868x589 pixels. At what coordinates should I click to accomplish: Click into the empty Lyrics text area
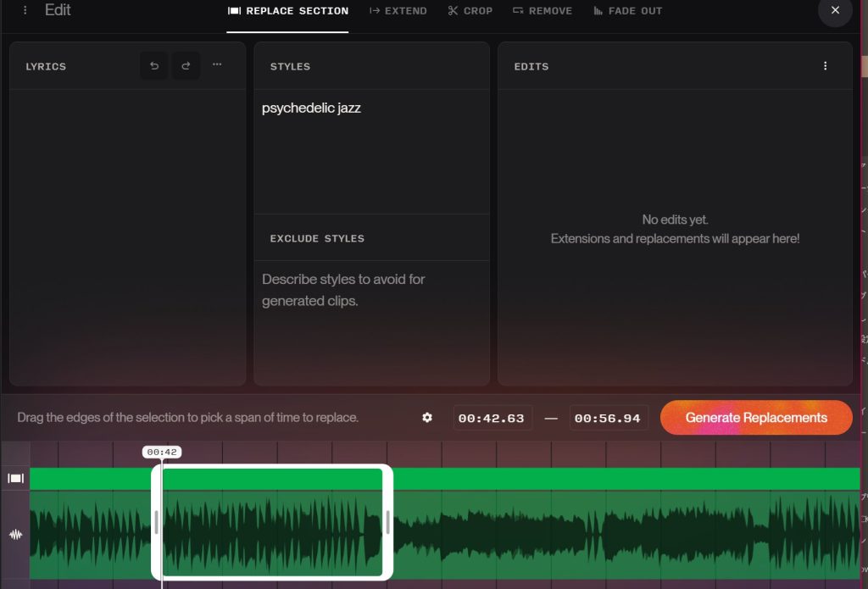[x=127, y=237]
